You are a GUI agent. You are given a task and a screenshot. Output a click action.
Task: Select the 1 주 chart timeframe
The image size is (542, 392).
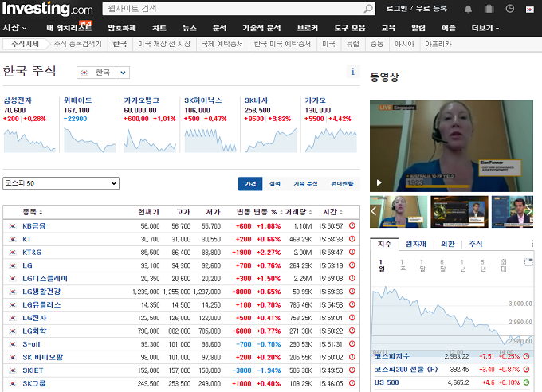click(x=402, y=265)
